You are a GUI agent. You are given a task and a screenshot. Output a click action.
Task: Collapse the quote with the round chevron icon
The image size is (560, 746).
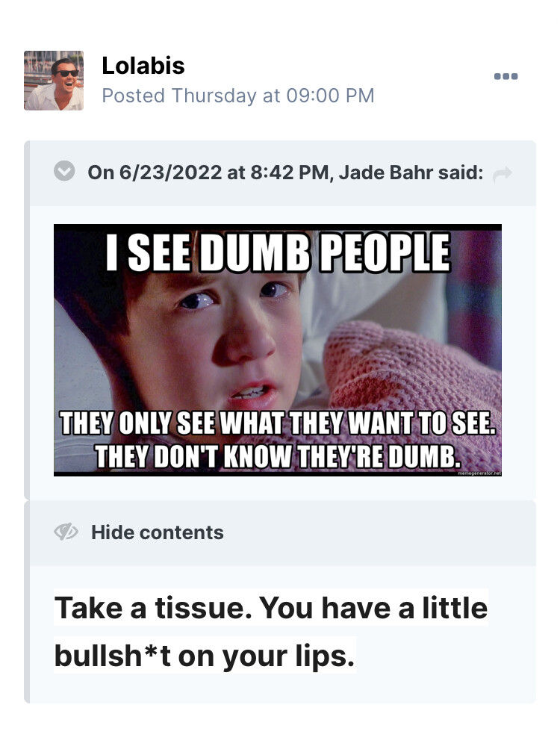point(64,171)
